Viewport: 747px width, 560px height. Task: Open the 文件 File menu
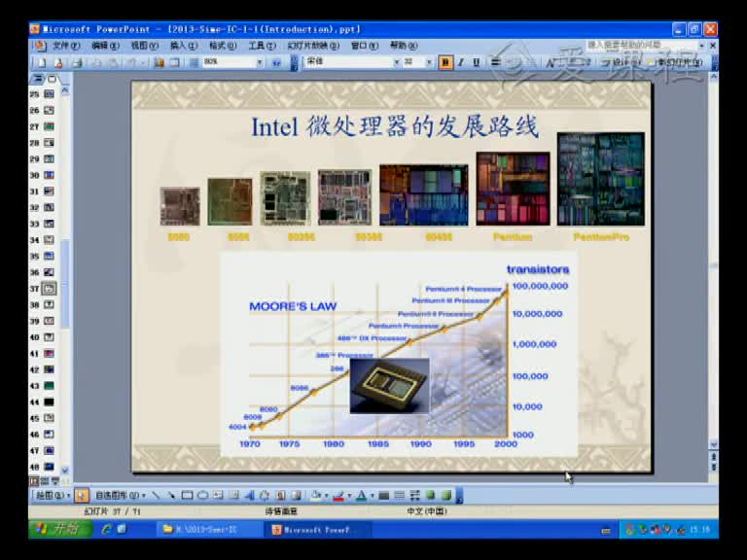(x=66, y=46)
